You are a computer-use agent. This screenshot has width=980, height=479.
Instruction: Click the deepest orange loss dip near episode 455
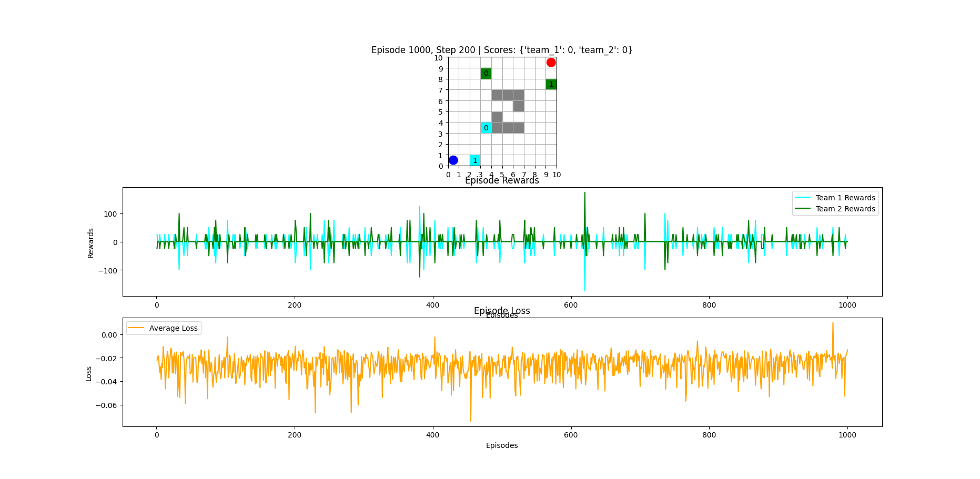(471, 420)
